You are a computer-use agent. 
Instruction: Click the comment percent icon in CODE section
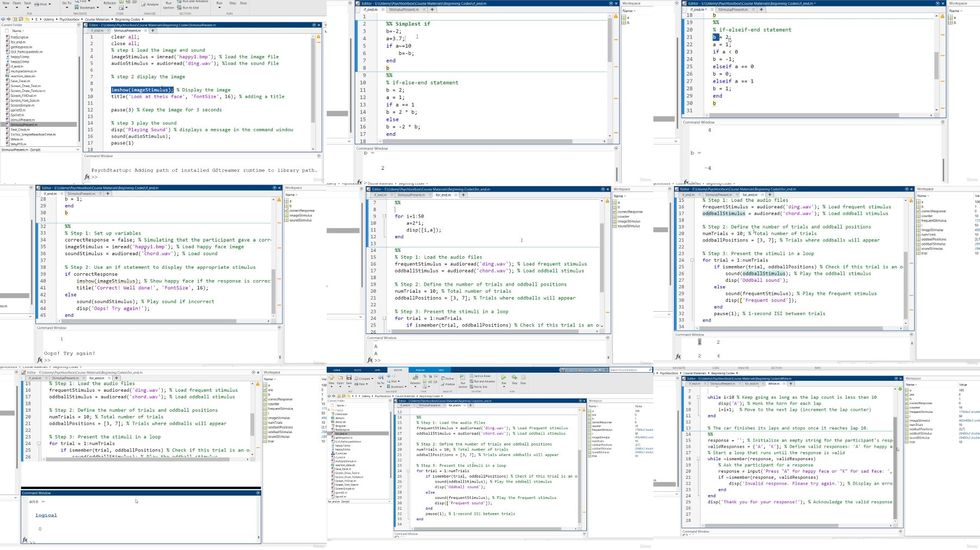pyautogui.click(x=425, y=376)
